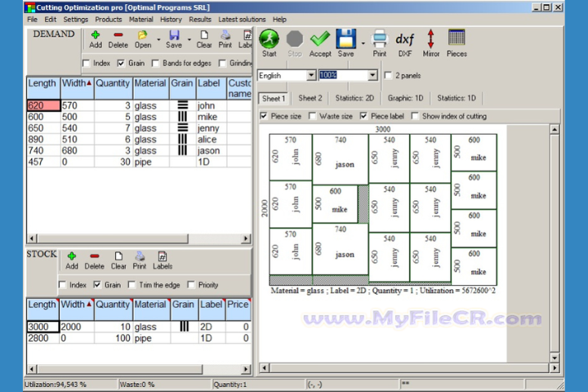Open the Latest solutions menu
Screen dimensions: 588x392
pos(242,20)
